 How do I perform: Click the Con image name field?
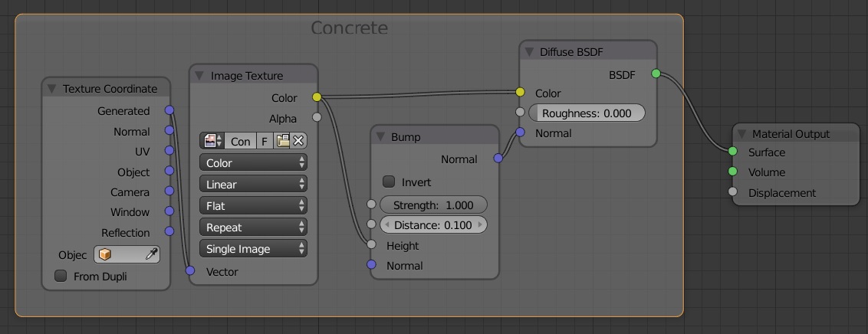click(240, 141)
